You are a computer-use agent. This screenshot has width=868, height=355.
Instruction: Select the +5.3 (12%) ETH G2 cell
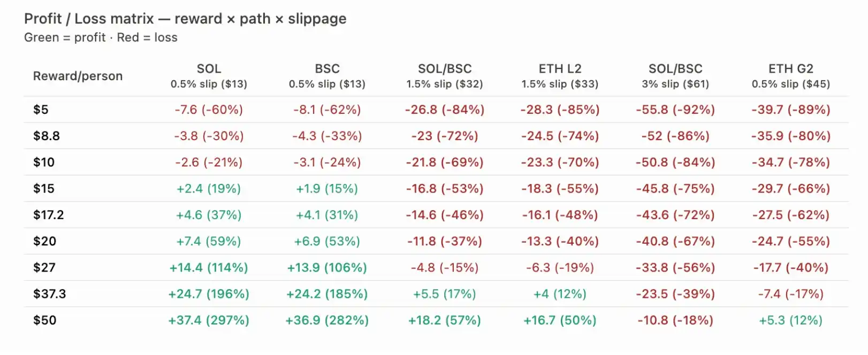coord(790,320)
